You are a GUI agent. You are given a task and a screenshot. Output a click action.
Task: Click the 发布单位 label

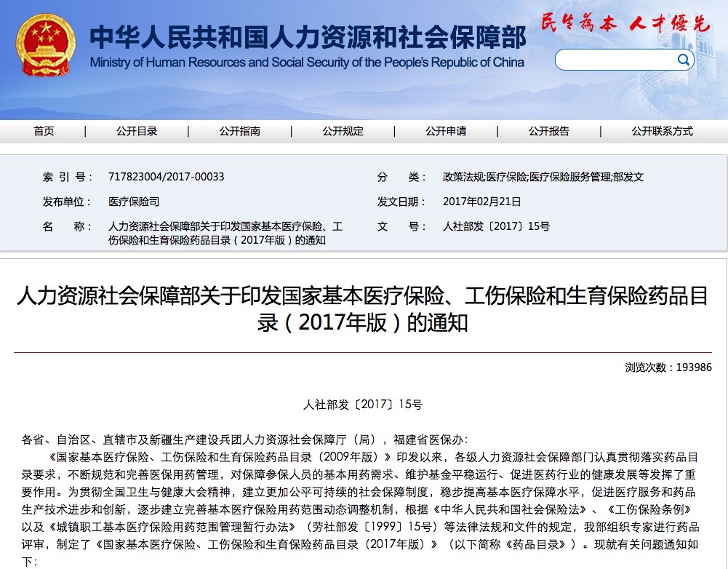(68, 202)
